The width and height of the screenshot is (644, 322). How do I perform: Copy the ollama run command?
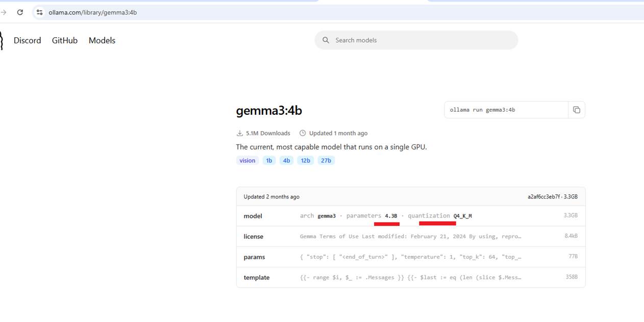577,110
